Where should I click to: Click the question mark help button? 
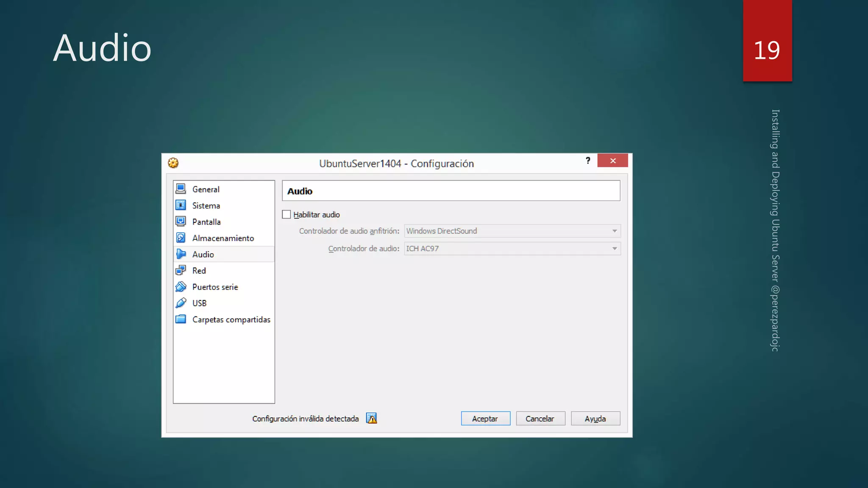point(588,161)
